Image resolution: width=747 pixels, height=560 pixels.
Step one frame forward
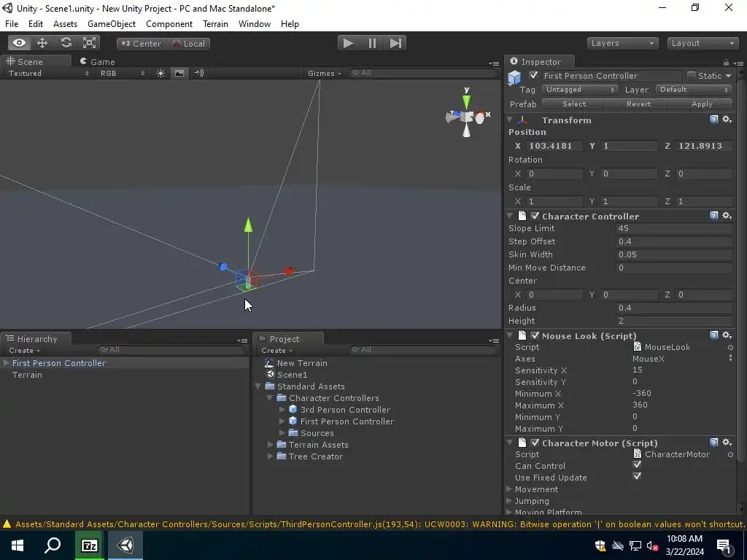[395, 43]
